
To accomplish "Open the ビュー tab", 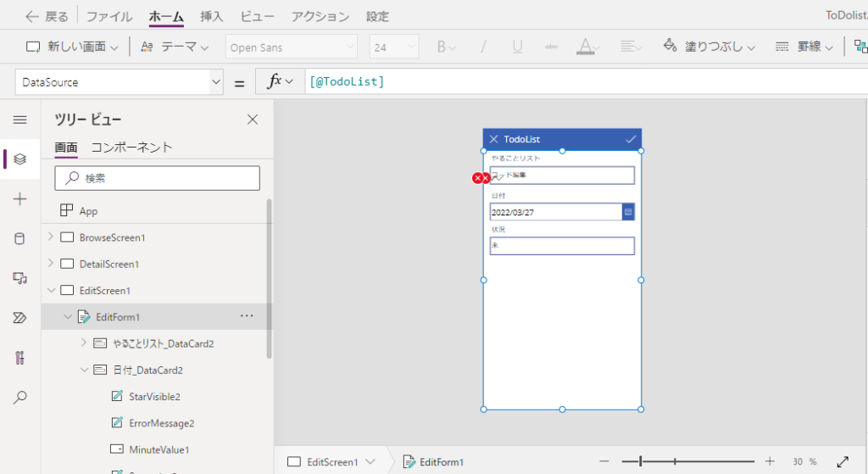I will (x=257, y=17).
